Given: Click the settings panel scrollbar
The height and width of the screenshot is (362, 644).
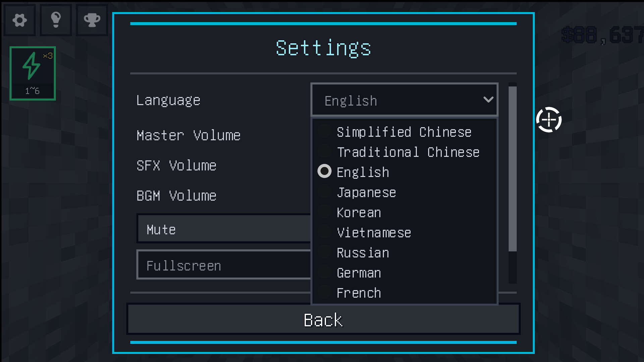Looking at the screenshot, I should (513, 169).
